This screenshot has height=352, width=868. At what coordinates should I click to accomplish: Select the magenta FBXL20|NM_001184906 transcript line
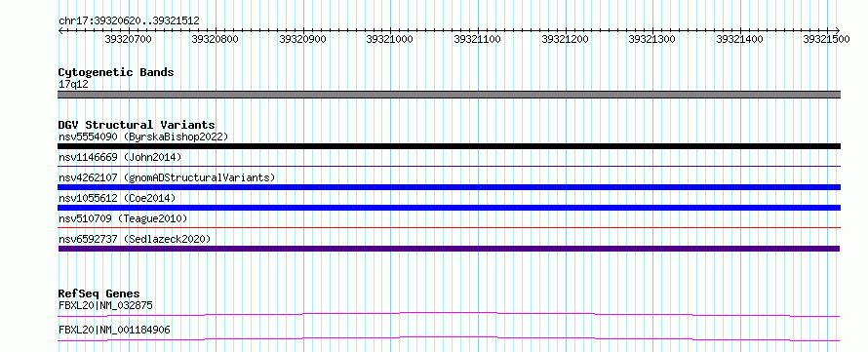click(449, 338)
